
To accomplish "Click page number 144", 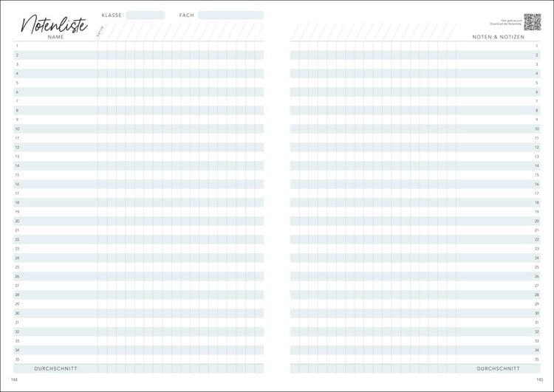I will pyautogui.click(x=14, y=379).
